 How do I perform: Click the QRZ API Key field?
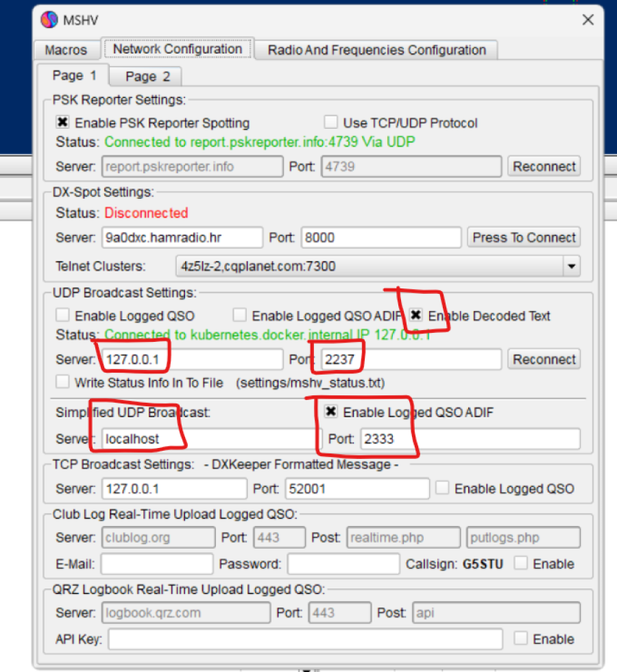[305, 639]
